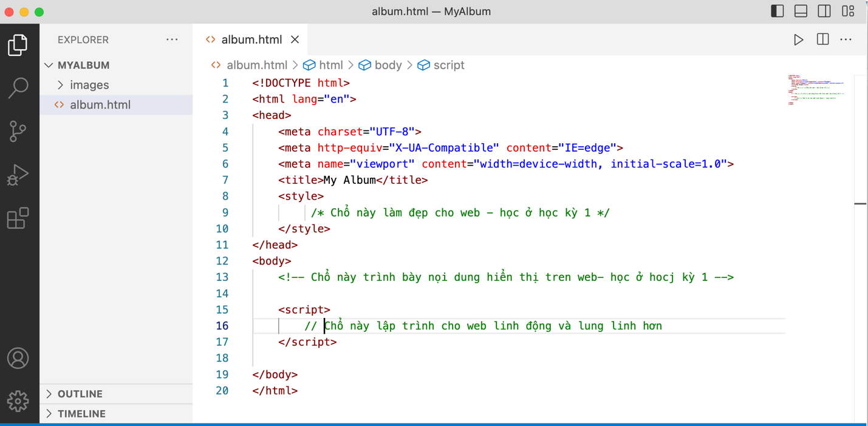
Task: Open more actions via the ellipsis menu
Action: 846,39
